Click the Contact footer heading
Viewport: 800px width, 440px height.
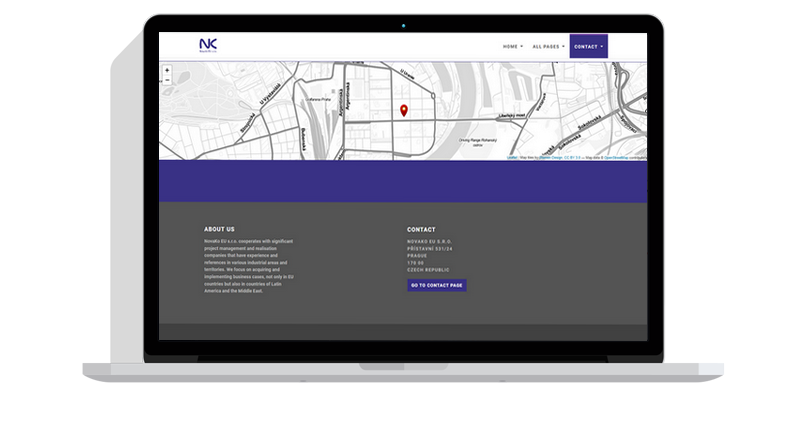(421, 229)
